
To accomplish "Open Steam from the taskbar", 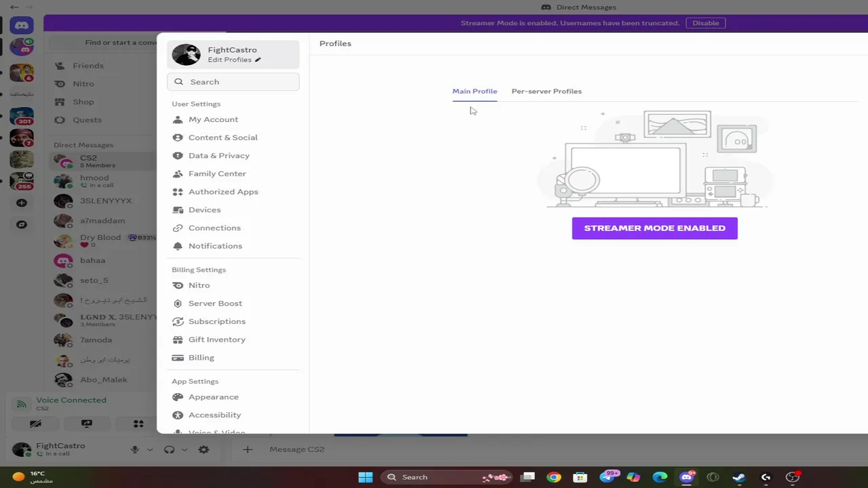I will coord(739,477).
